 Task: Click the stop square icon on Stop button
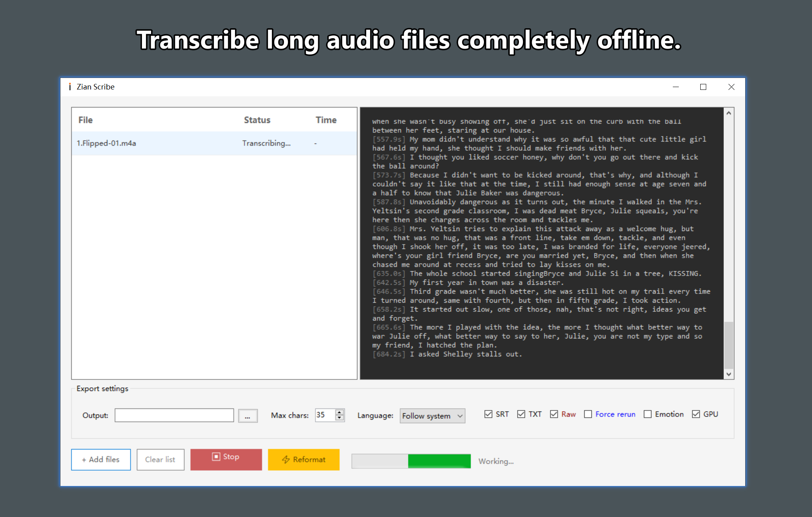(216, 457)
